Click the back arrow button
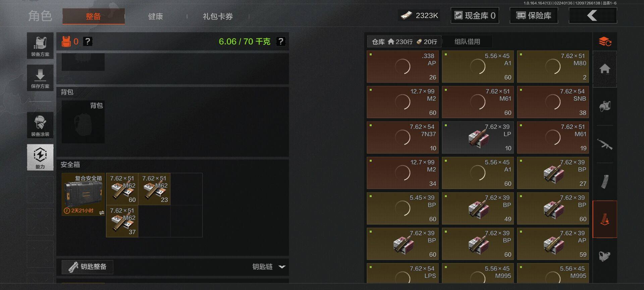 pyautogui.click(x=593, y=15)
